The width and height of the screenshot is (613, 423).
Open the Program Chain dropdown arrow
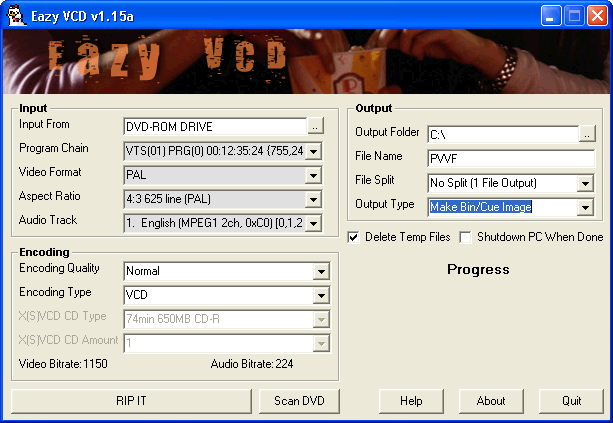tap(314, 151)
